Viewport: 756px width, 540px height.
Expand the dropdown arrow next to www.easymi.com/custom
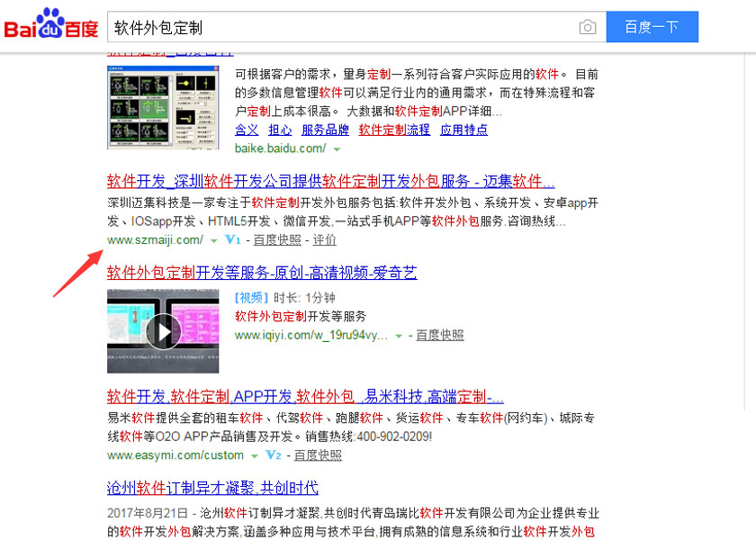tap(254, 456)
